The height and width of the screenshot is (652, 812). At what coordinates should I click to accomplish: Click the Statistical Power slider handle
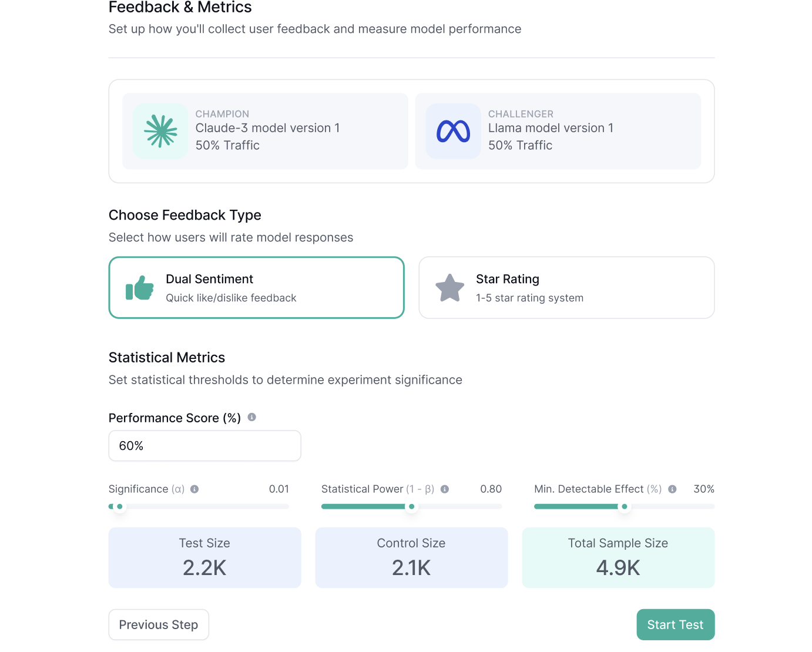[411, 506]
